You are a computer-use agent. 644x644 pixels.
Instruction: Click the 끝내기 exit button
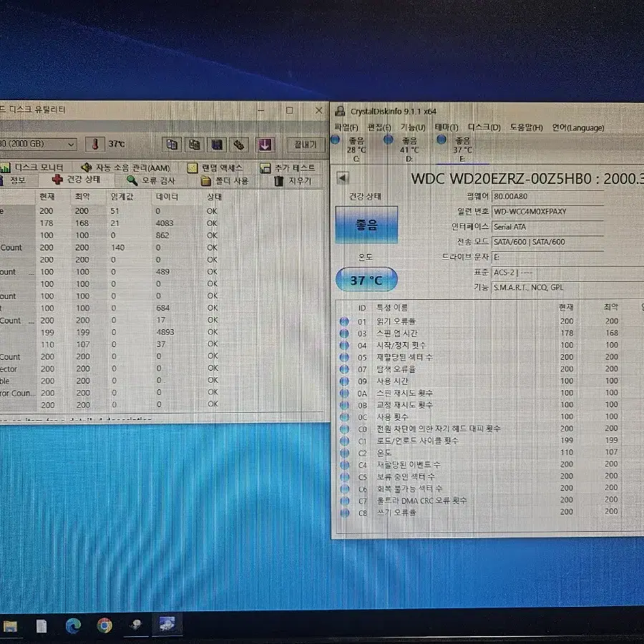click(306, 145)
